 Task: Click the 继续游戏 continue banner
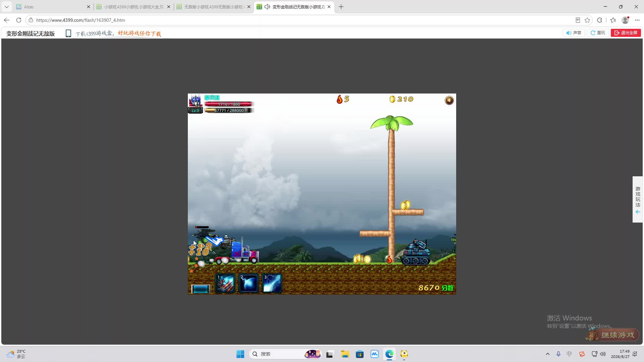pyautogui.click(x=612, y=335)
